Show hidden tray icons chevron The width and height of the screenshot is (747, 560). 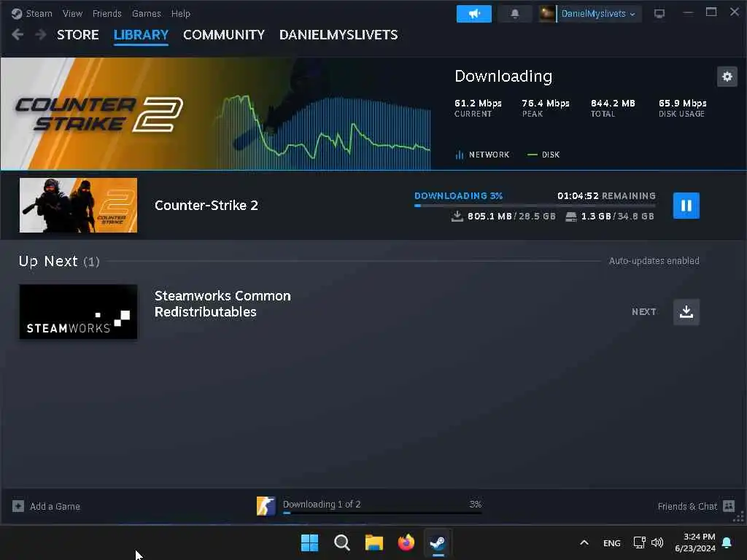tap(584, 542)
